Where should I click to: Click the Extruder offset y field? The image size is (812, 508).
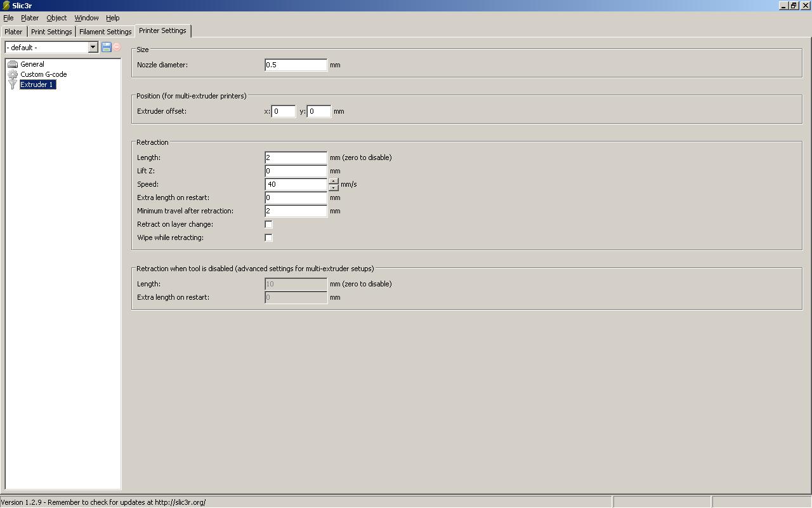[319, 111]
